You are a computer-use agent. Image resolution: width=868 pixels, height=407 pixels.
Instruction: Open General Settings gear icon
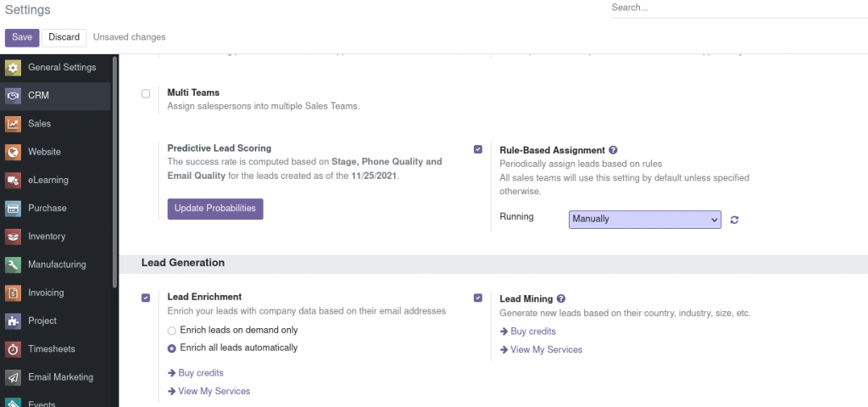[x=13, y=68]
